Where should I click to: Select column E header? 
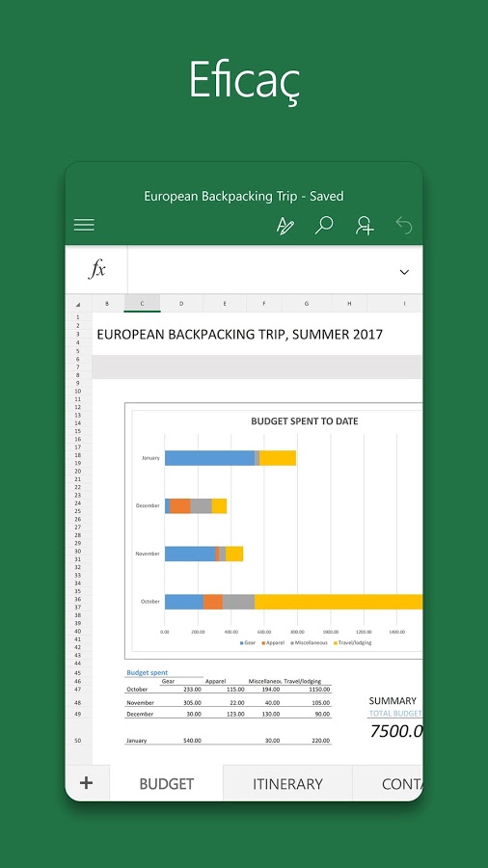click(x=225, y=304)
